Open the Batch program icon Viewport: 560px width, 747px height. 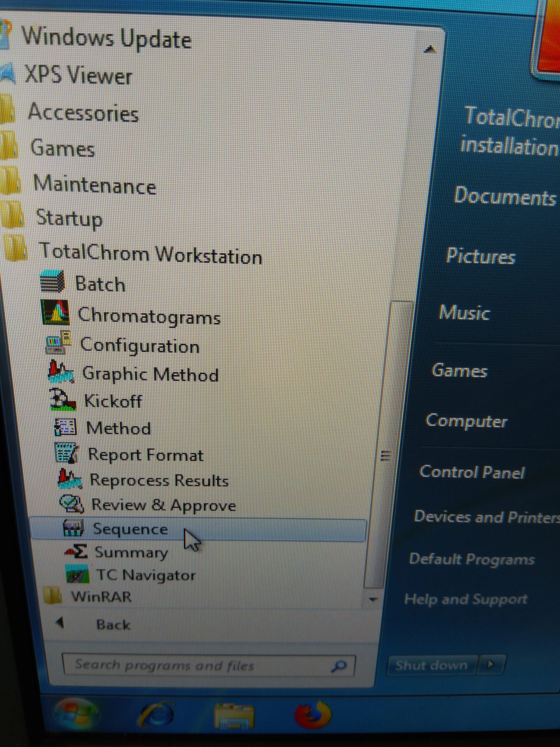(99, 284)
